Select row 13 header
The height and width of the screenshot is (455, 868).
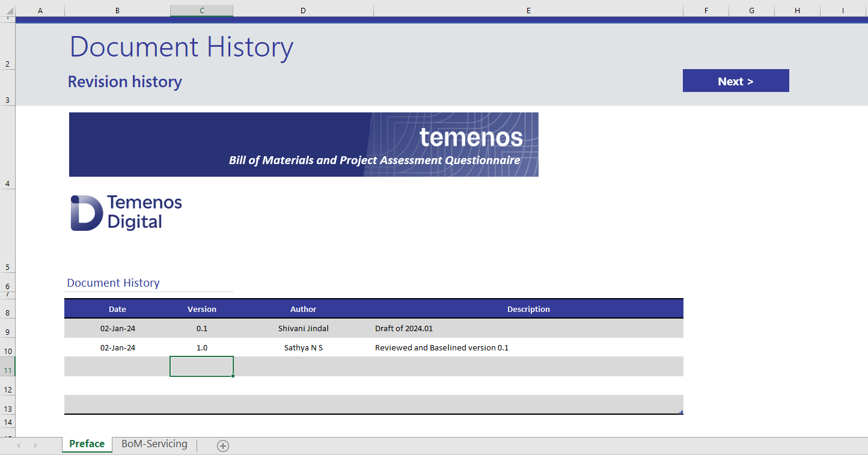click(7, 405)
